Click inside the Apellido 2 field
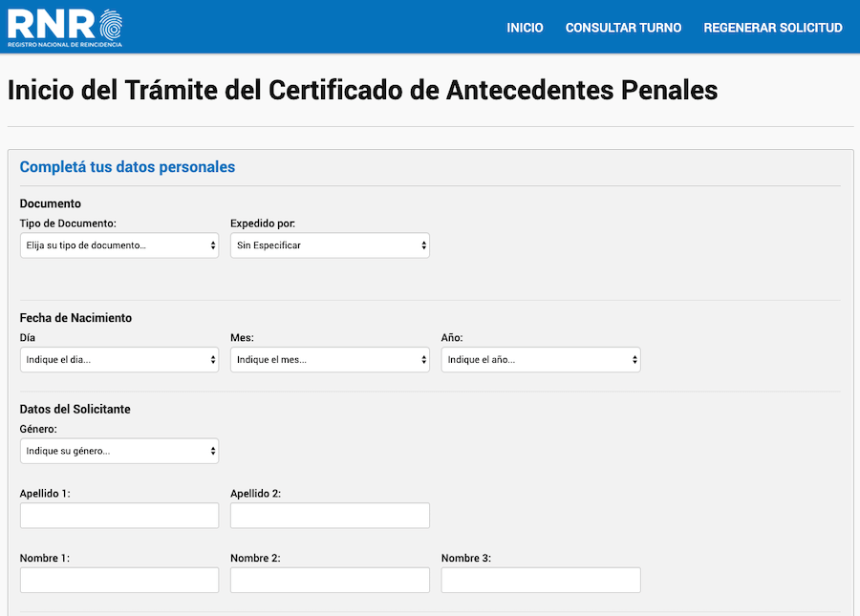Viewport: 860px width, 616px height. [x=329, y=515]
